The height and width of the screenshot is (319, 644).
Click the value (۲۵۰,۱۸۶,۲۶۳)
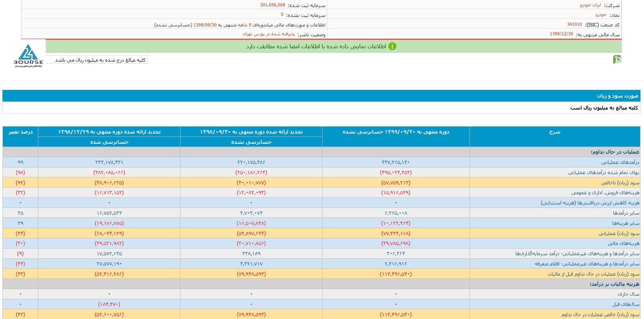(251, 172)
